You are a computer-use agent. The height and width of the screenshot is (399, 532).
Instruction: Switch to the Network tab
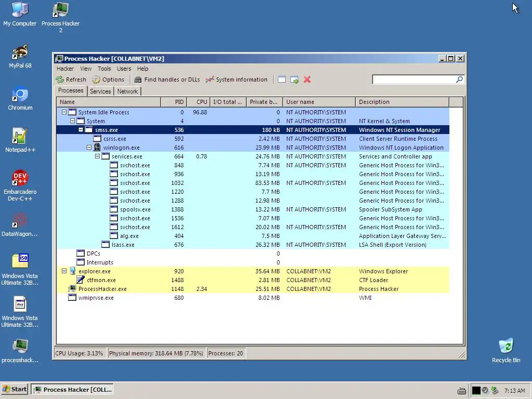tap(127, 91)
